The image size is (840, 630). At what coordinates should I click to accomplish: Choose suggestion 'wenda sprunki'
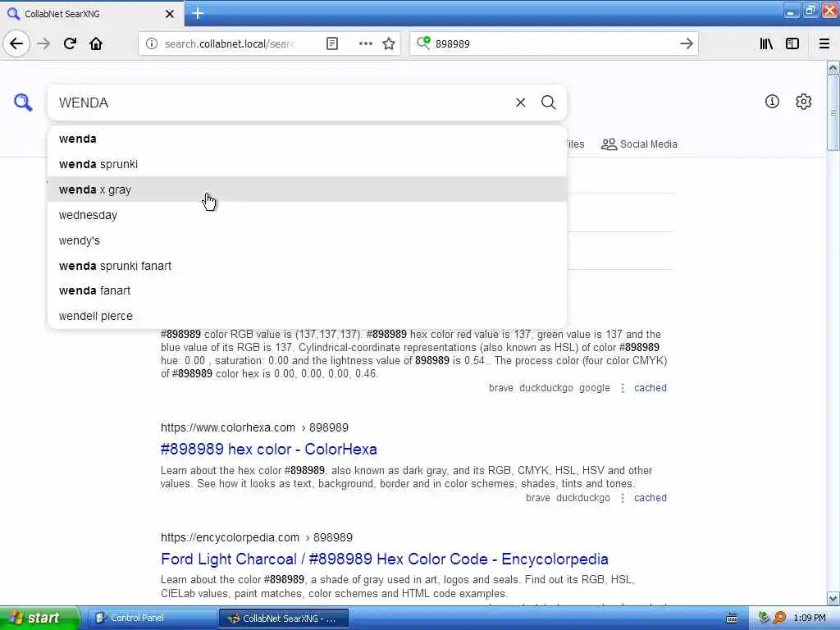[308, 164]
